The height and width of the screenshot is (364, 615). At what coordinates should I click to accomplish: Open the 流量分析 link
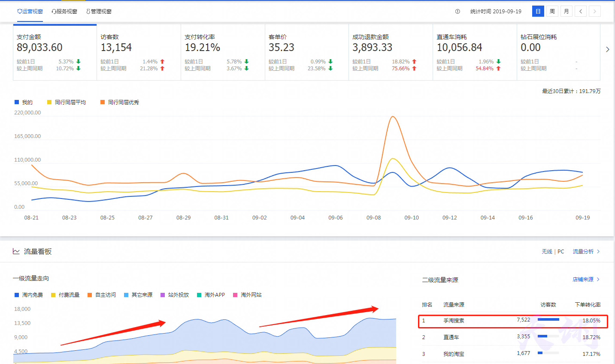coord(586,252)
